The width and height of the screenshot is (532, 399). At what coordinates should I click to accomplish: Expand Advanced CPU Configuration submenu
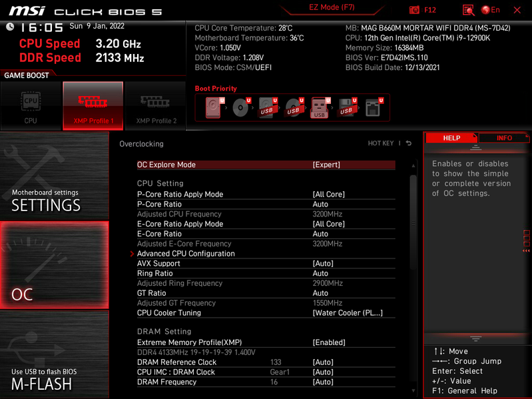[x=266, y=253]
